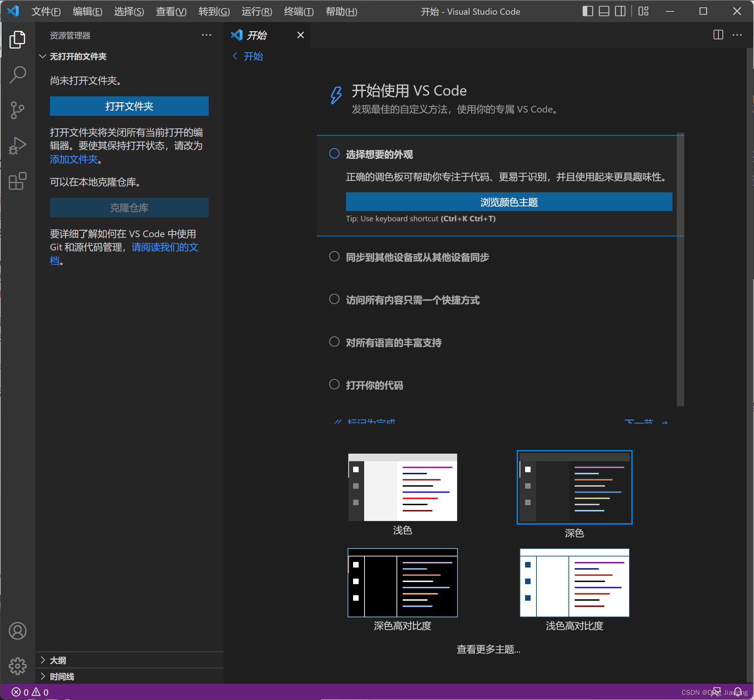Click the VS Code logo in title bar
The width and height of the screenshot is (754, 700).
[x=13, y=11]
